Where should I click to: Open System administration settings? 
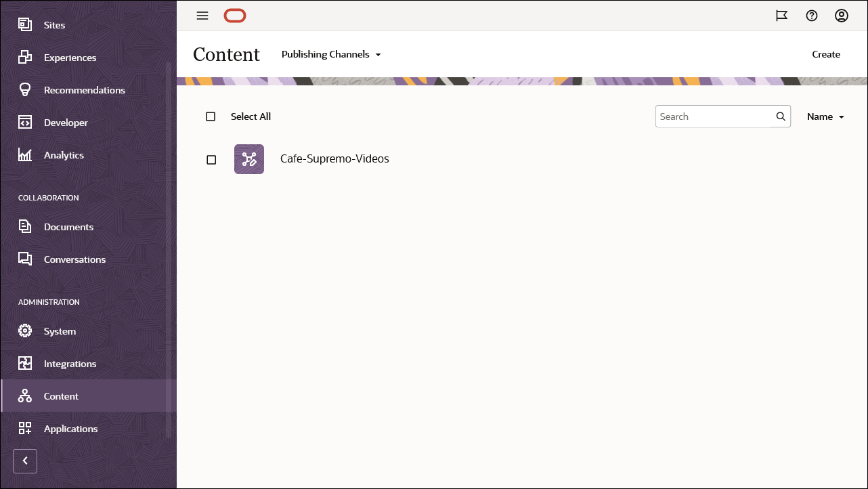tap(60, 331)
